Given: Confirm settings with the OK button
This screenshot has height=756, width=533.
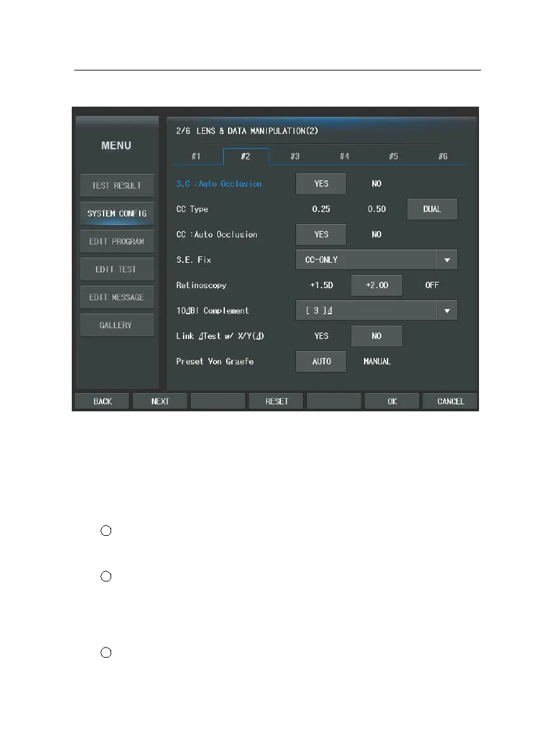Looking at the screenshot, I should tap(392, 401).
